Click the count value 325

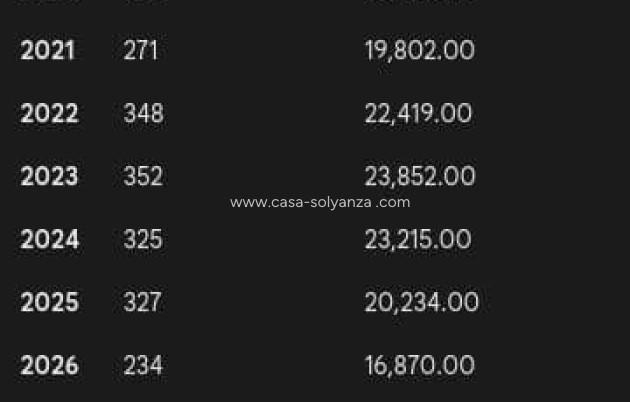point(143,239)
